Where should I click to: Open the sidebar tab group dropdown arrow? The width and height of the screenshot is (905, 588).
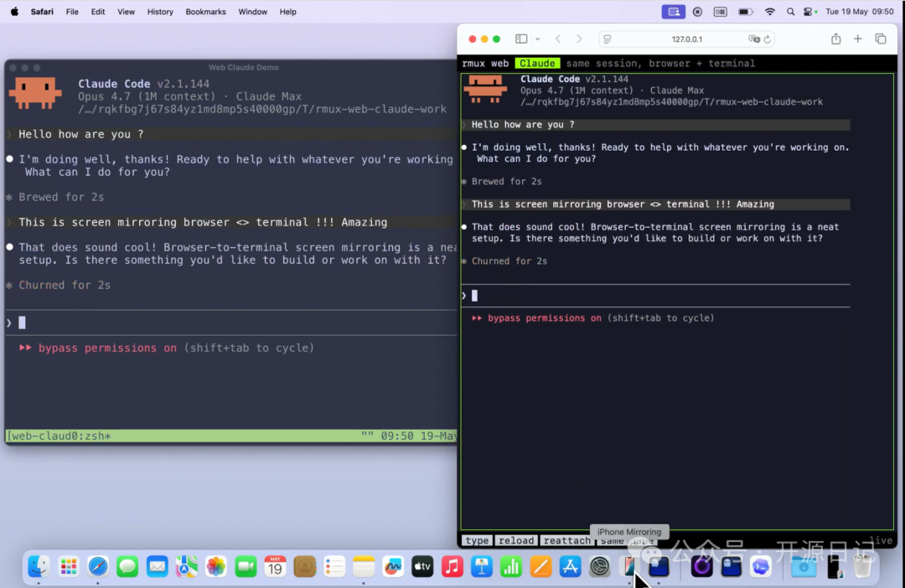(537, 39)
